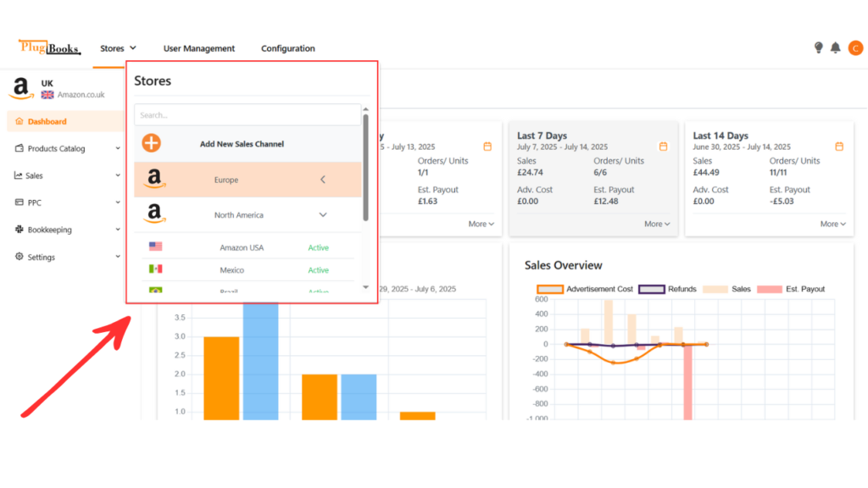
Task: Expand the Sales sidebar submenu
Action: click(117, 175)
